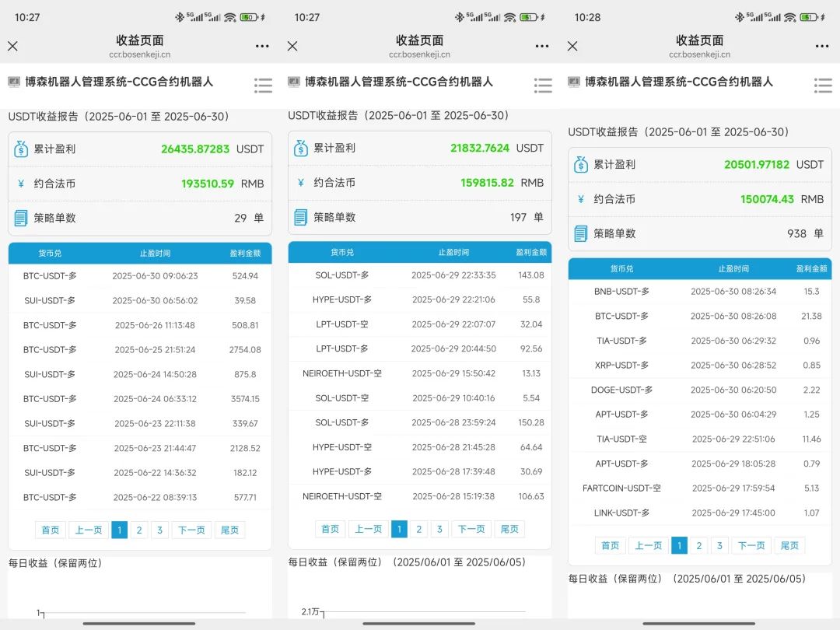Tap the money-bag icon beside 累计盈利
840x630 pixels.
[x=19, y=148]
